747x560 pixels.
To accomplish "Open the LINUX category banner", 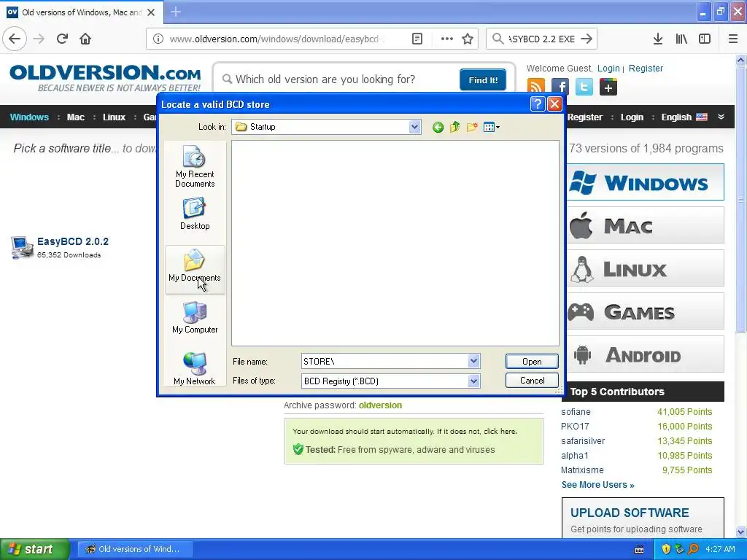I will tap(646, 268).
